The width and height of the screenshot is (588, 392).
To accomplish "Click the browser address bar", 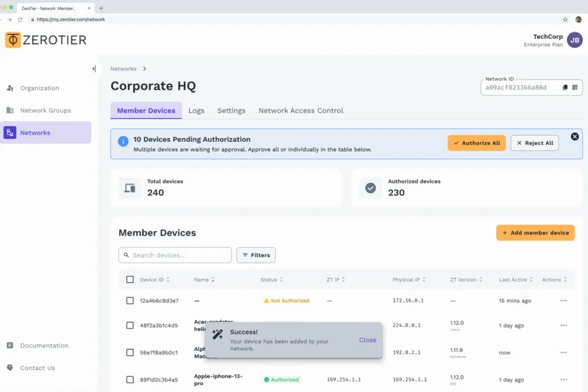I will pyautogui.click(x=293, y=20).
